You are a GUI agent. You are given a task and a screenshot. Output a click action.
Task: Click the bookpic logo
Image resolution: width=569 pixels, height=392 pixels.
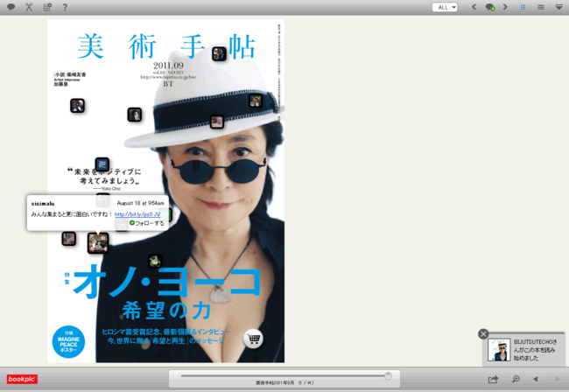22,379
